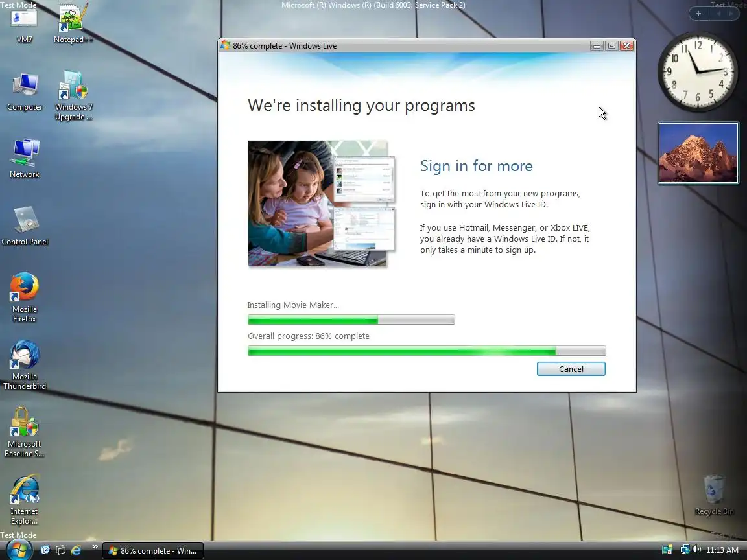Select Windows 7 Upgrade Advisor shortcut
This screenshot has width=747, height=560.
(x=73, y=96)
